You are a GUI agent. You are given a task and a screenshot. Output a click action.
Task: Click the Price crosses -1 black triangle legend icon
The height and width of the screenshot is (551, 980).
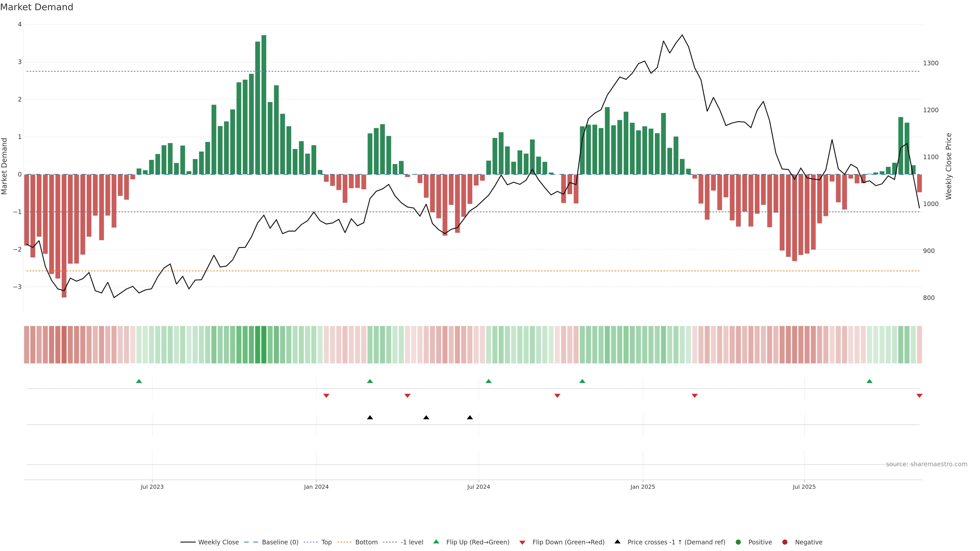(x=617, y=542)
